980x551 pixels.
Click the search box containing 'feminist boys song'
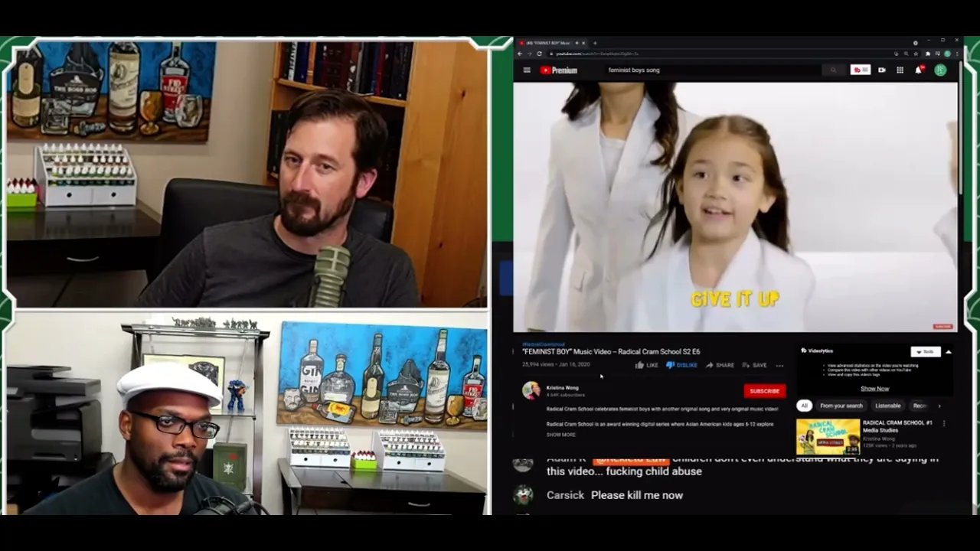pos(712,70)
